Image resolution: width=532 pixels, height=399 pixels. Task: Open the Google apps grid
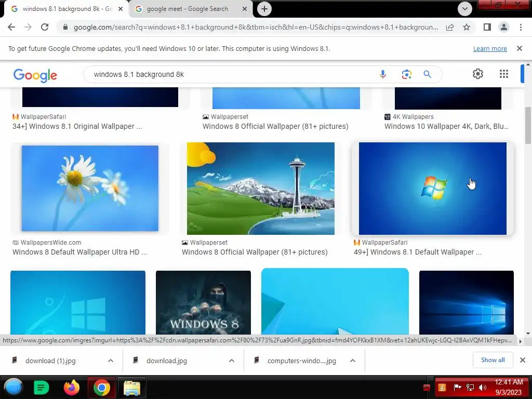point(504,74)
